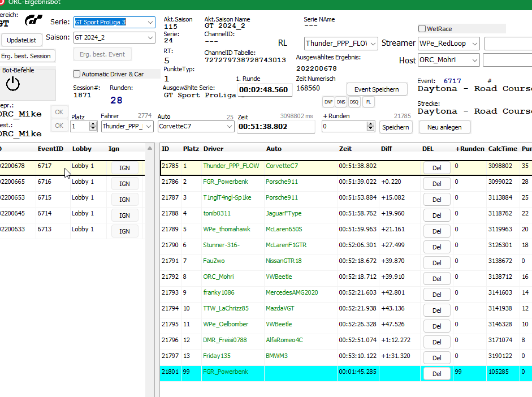Click the Bot-Befehle power icon
Viewport: 532px width, 397px height.
coord(13,84)
